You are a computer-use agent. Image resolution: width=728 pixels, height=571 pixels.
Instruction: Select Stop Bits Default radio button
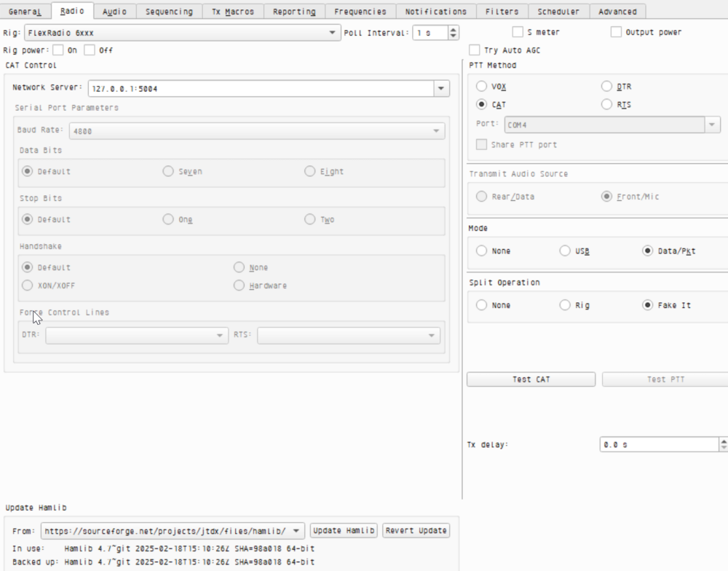coord(28,218)
